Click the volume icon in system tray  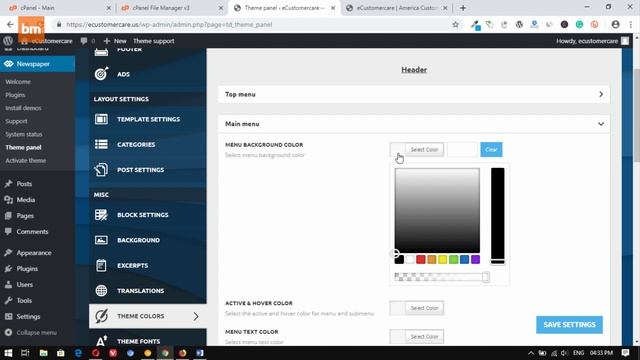tap(564, 353)
